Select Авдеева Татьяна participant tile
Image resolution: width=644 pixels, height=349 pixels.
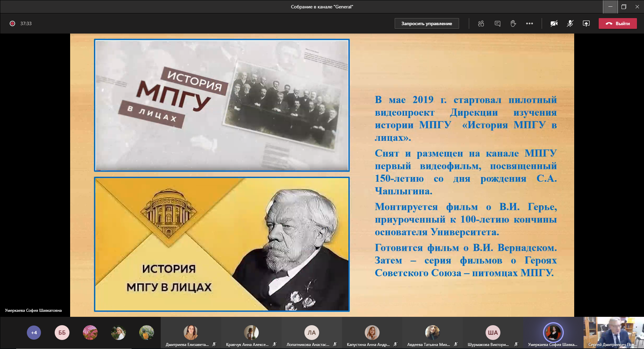coord(432,333)
